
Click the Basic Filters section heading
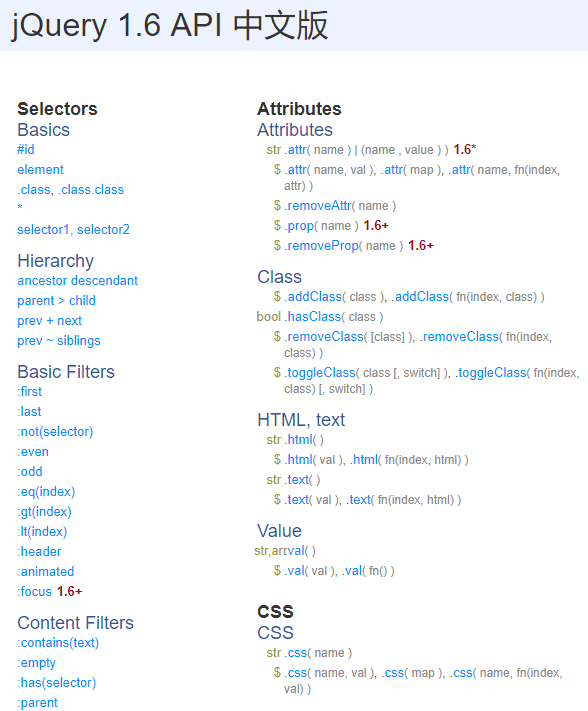(66, 372)
